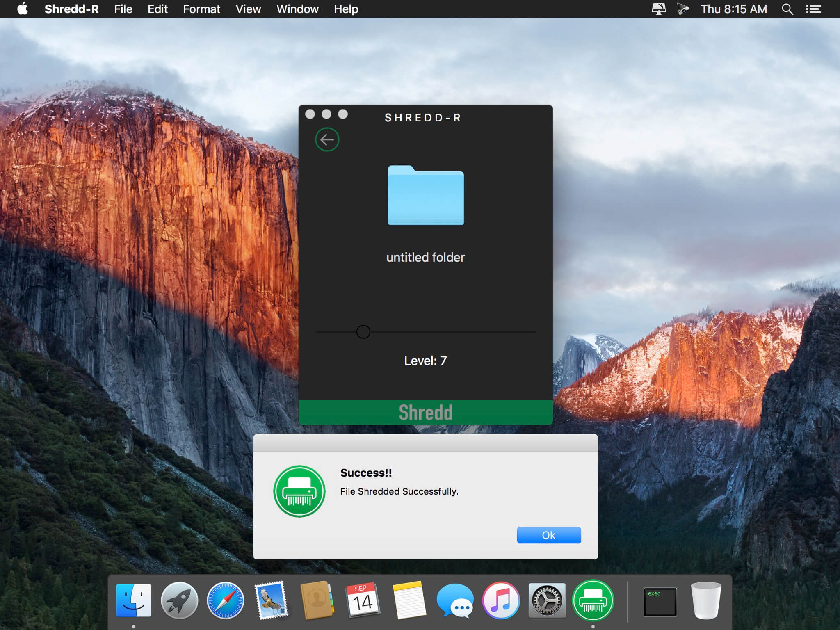840x630 pixels.
Task: Click the display mirroring menu bar icon
Action: pyautogui.click(x=659, y=9)
